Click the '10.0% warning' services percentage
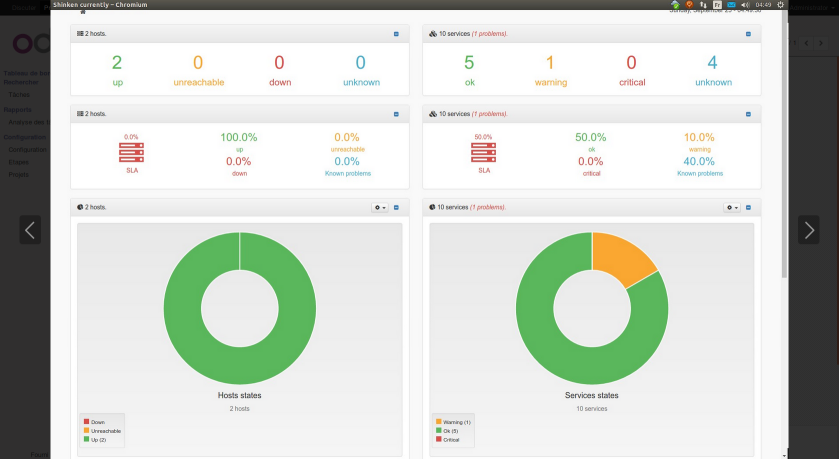The height and width of the screenshot is (459, 839). click(699, 143)
